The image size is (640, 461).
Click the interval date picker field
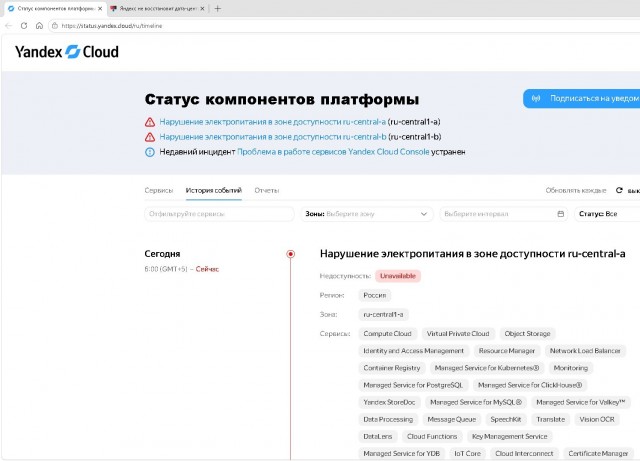pos(504,214)
